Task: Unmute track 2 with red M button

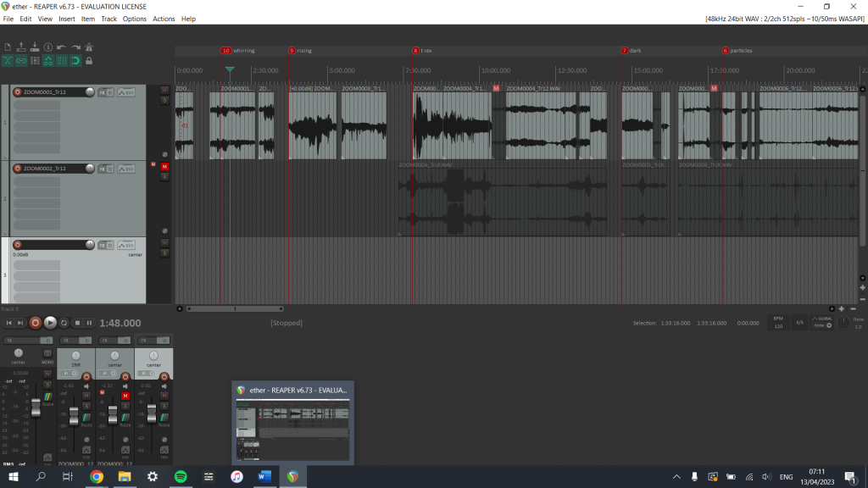Action: point(164,167)
